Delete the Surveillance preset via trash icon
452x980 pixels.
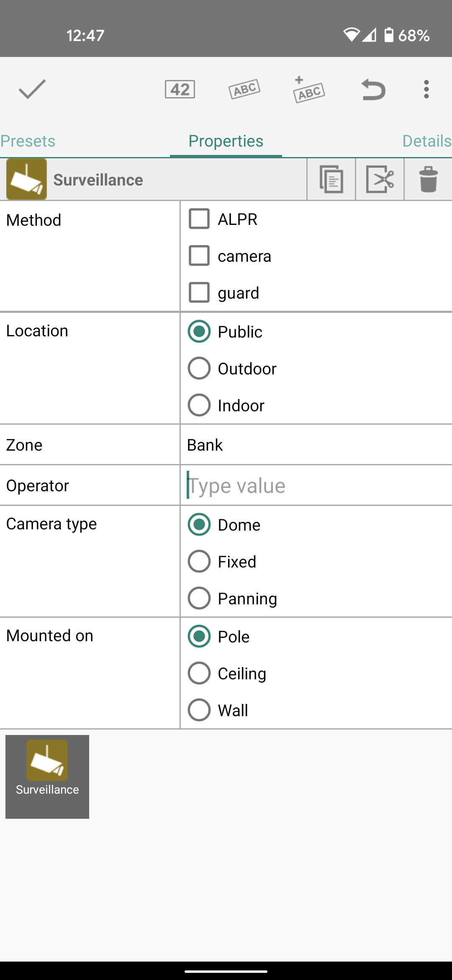pos(428,179)
